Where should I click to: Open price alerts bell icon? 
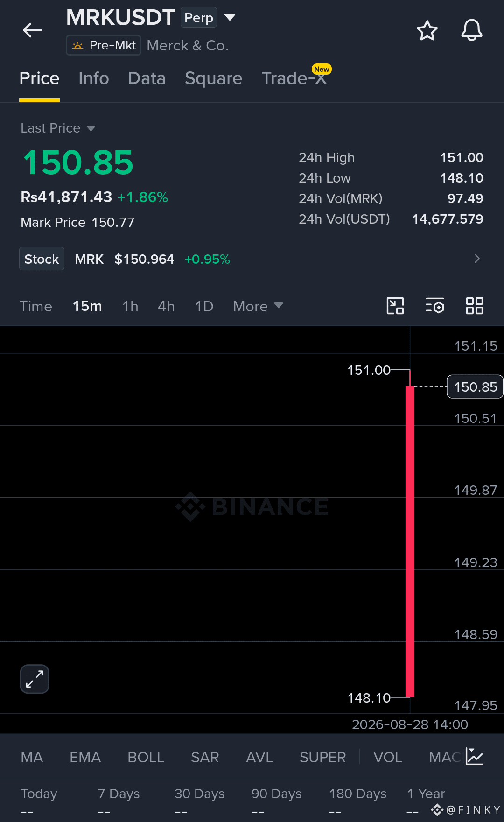coord(472,31)
